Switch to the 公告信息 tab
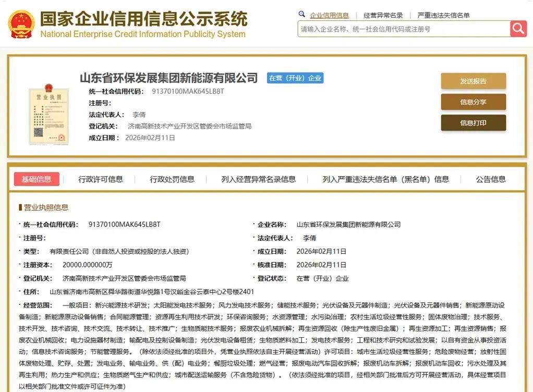This screenshot has height=392, width=533. pyautogui.click(x=491, y=179)
